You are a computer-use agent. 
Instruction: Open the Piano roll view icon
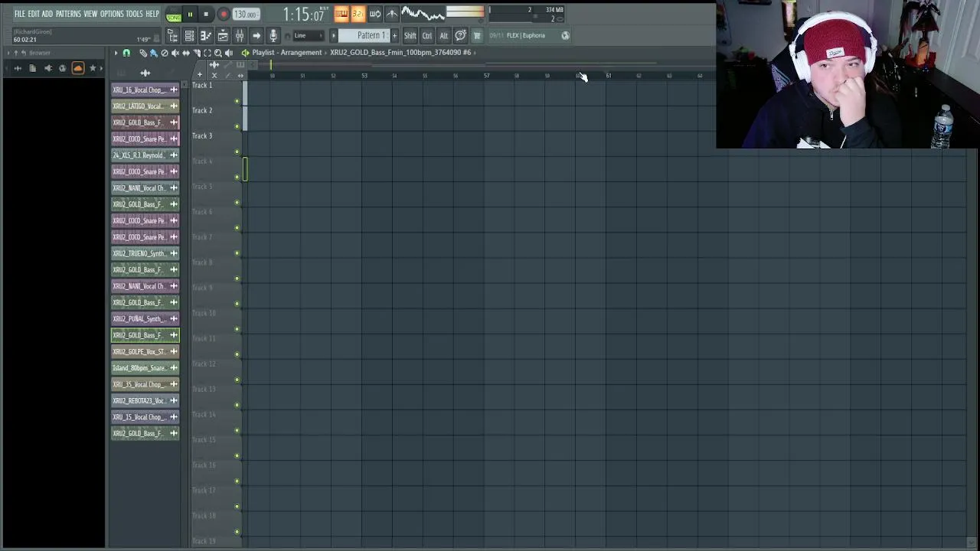(206, 35)
